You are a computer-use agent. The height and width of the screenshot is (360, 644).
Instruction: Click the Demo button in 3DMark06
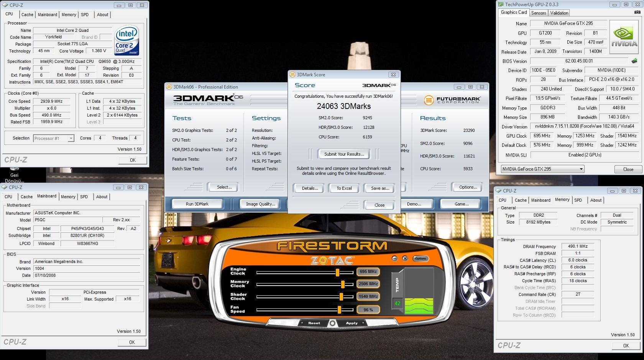(416, 204)
